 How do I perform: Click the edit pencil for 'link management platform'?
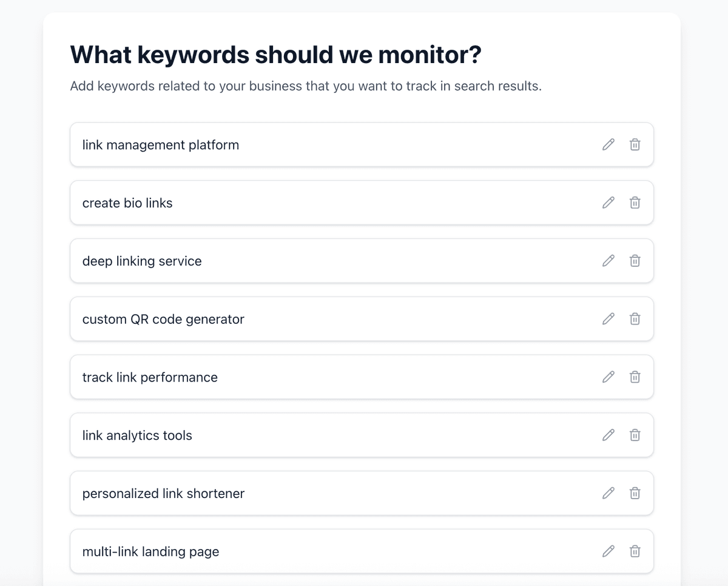pos(608,144)
